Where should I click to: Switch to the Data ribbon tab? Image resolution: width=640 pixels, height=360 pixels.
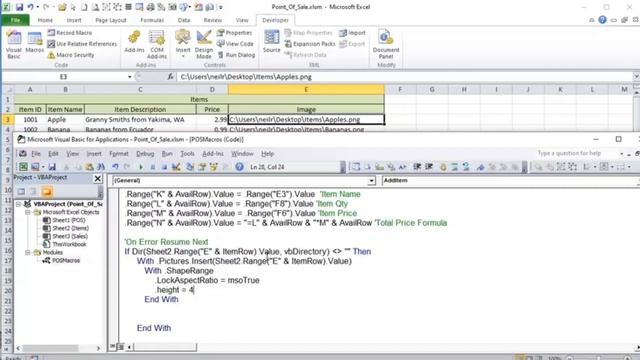(x=184, y=20)
